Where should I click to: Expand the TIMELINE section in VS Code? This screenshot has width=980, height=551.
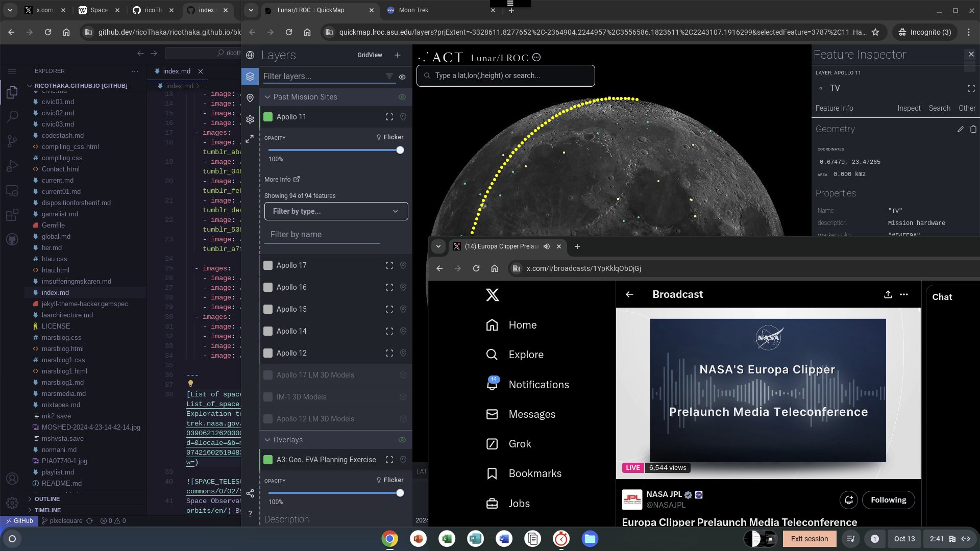coord(47,510)
